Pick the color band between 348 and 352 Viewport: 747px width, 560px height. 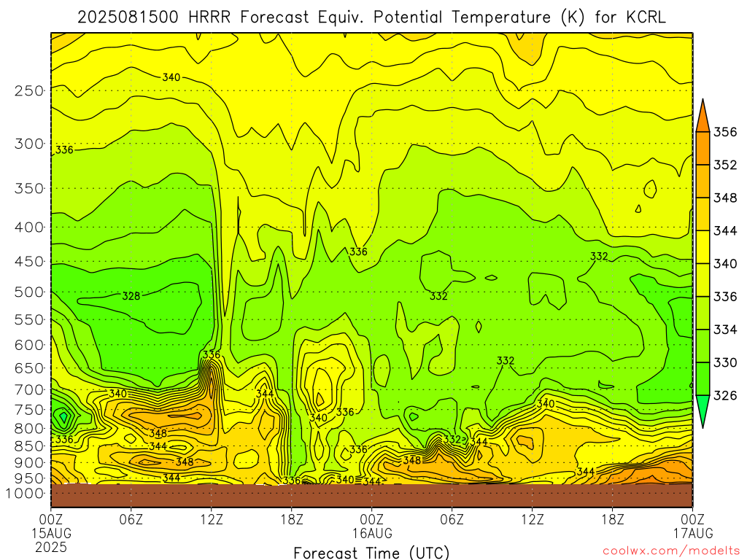click(x=703, y=181)
